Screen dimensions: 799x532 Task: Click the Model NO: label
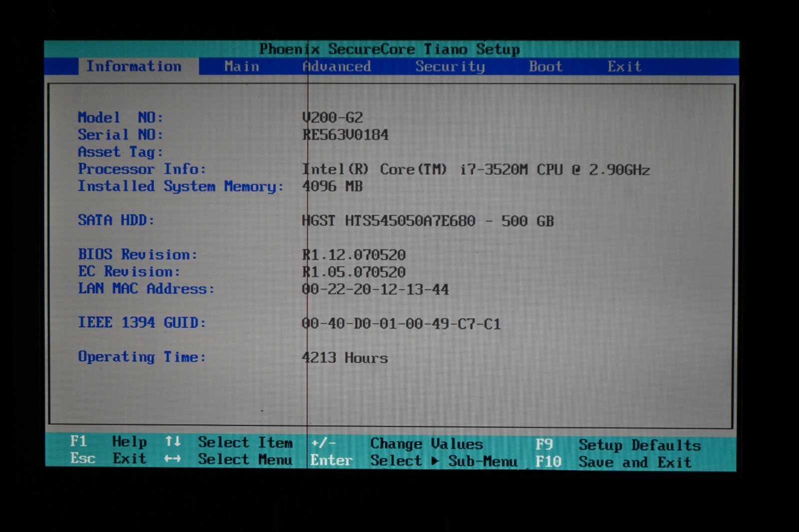[x=120, y=117]
